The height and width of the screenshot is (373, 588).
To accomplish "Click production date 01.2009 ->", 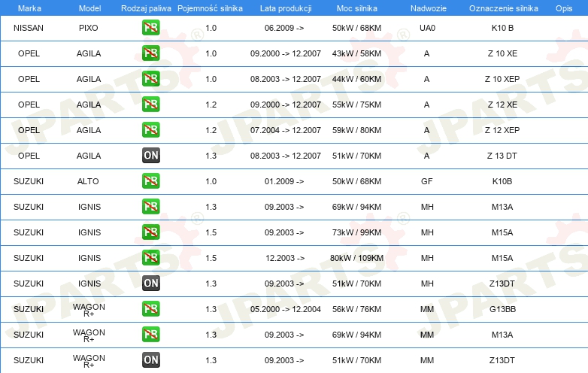I will click(x=284, y=181).
